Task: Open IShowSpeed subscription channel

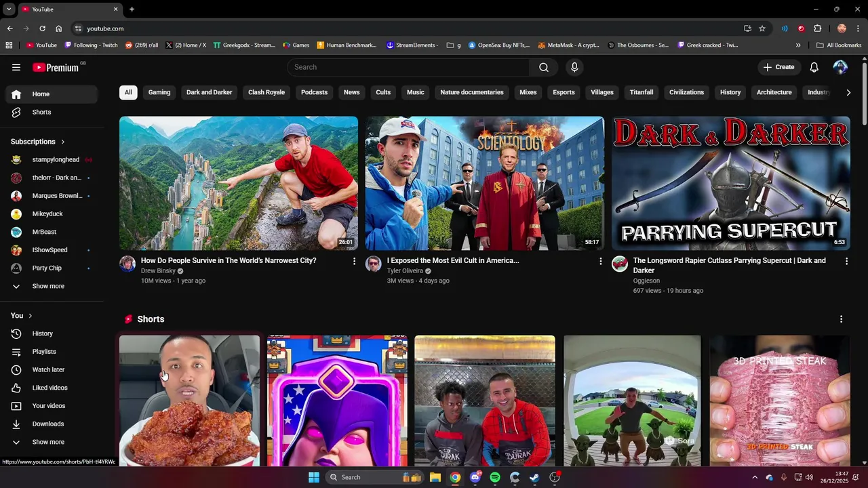Action: click(x=52, y=250)
